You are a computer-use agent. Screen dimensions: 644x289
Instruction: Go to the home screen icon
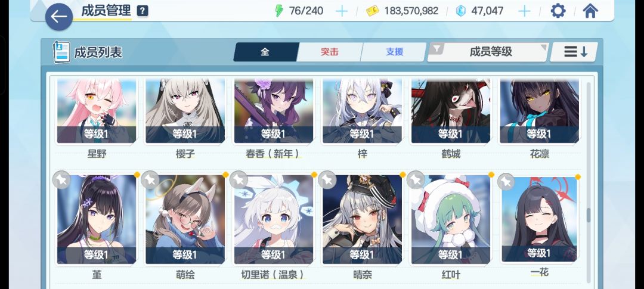point(590,11)
